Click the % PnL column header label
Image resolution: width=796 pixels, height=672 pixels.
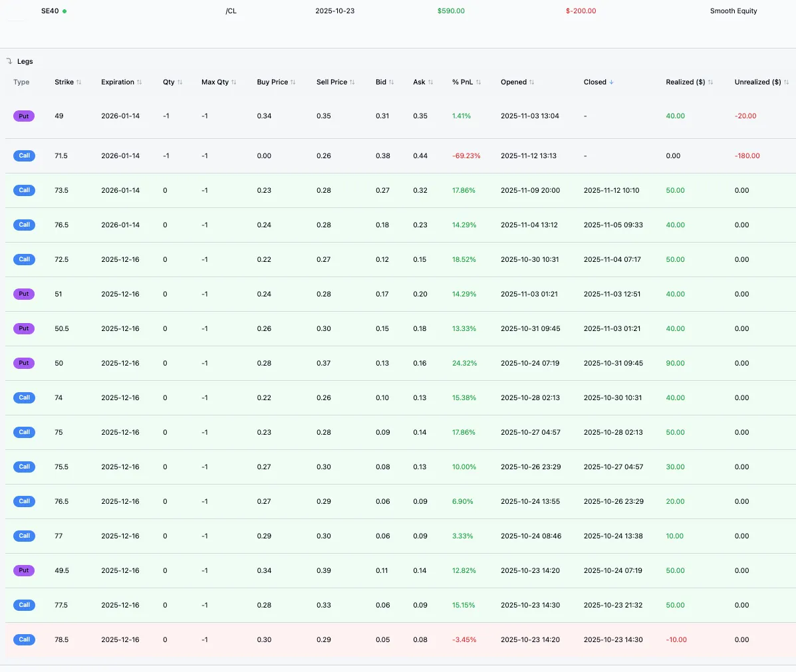pyautogui.click(x=462, y=82)
